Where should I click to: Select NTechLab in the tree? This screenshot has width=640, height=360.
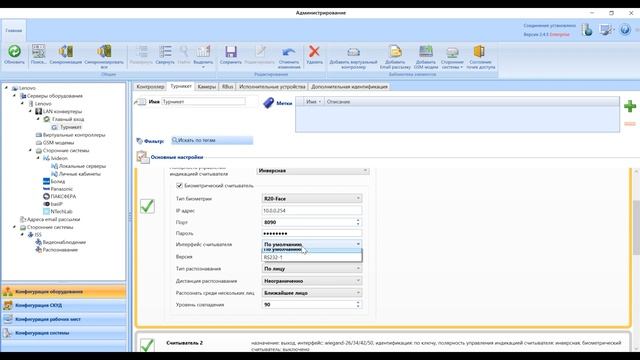click(61, 211)
